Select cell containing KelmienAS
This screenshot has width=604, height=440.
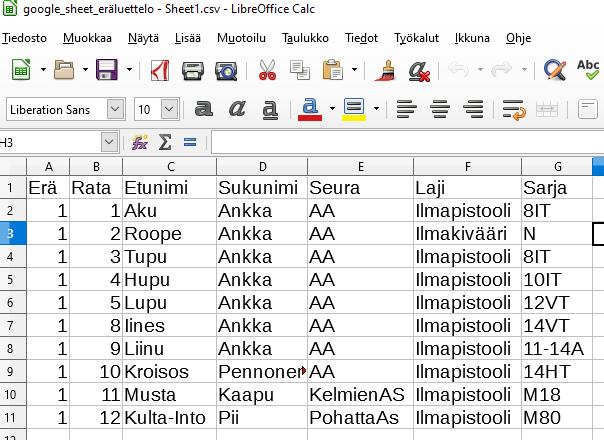coord(361,395)
